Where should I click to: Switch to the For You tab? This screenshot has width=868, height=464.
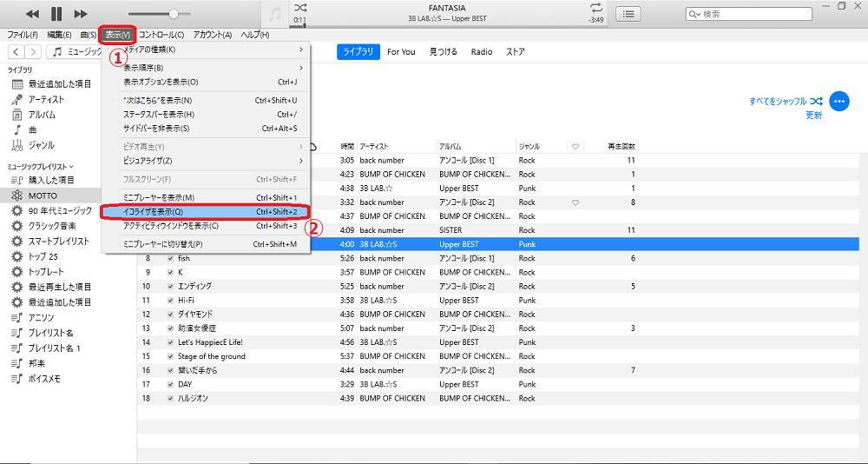[x=401, y=52]
